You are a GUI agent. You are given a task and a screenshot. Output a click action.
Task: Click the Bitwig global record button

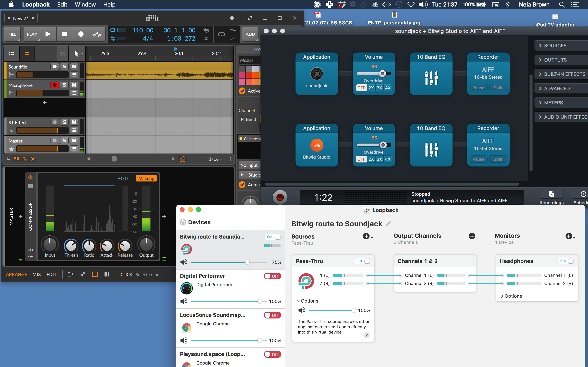[x=81, y=34]
